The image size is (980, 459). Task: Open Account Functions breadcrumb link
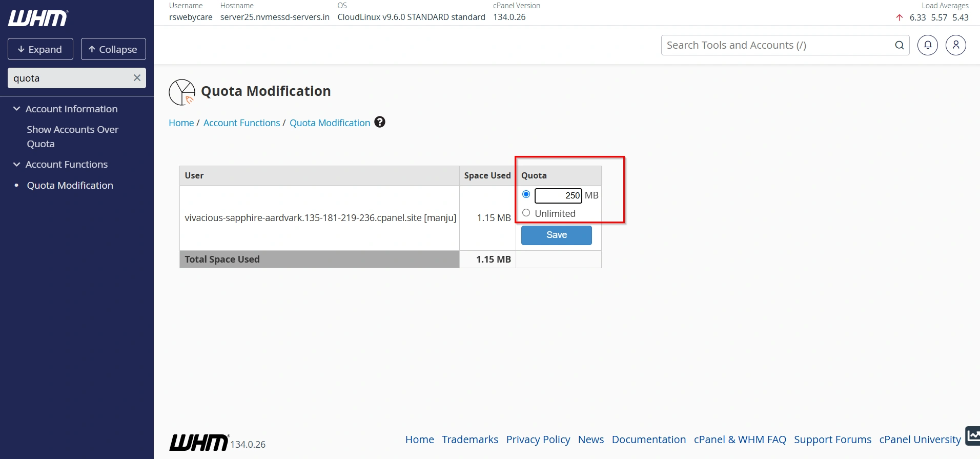242,123
